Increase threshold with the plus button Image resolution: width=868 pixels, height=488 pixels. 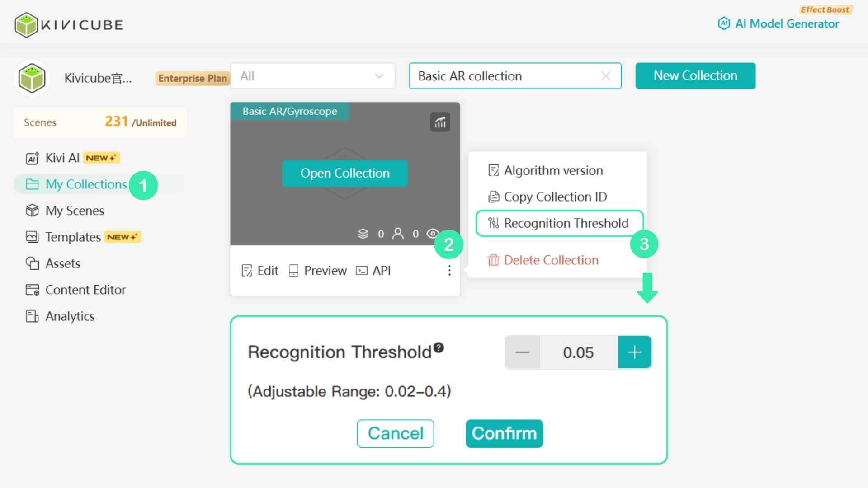pyautogui.click(x=635, y=352)
